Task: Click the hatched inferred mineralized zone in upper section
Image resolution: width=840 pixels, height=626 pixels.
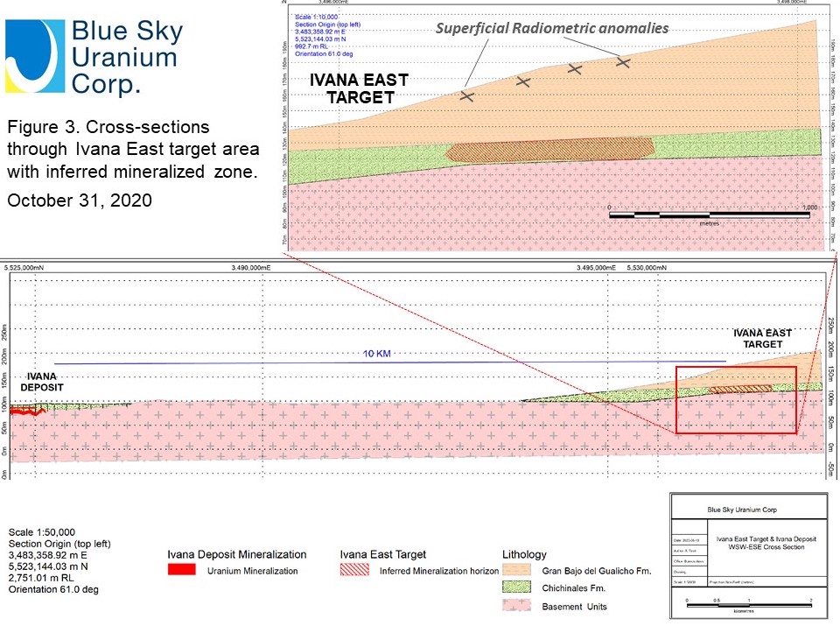Action: [x=549, y=149]
